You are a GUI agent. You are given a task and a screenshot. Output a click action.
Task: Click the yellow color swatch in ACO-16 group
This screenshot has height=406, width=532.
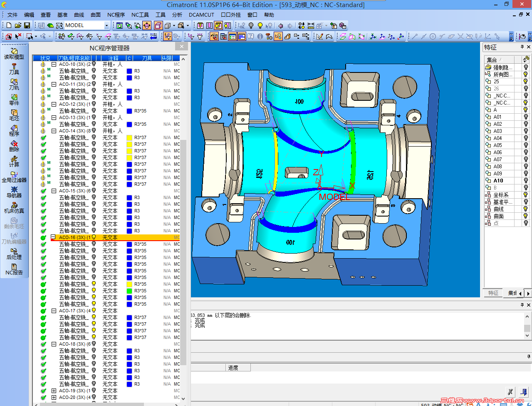pos(129,284)
